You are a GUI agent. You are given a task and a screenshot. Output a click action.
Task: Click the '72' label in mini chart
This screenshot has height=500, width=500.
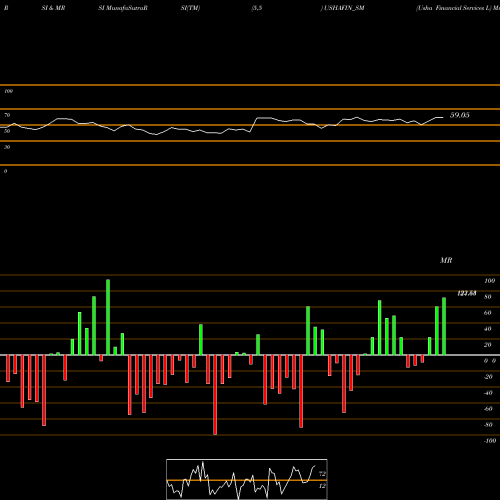(x=322, y=474)
